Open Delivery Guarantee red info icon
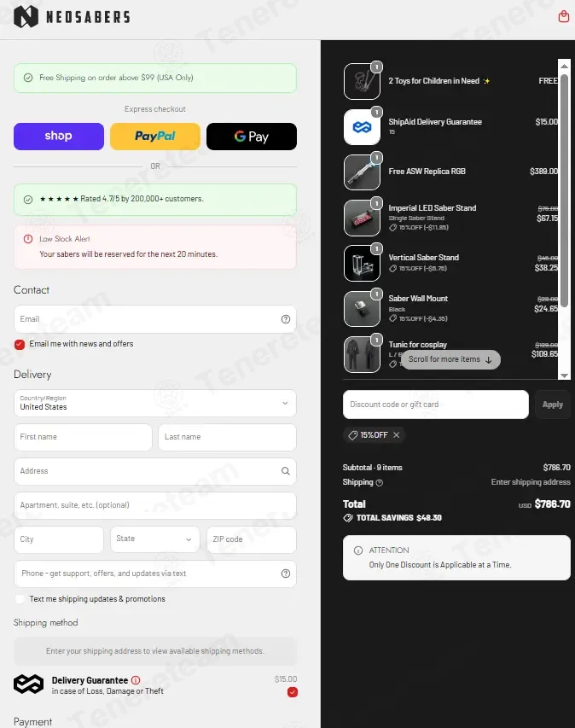This screenshot has height=728, width=575. (136, 680)
